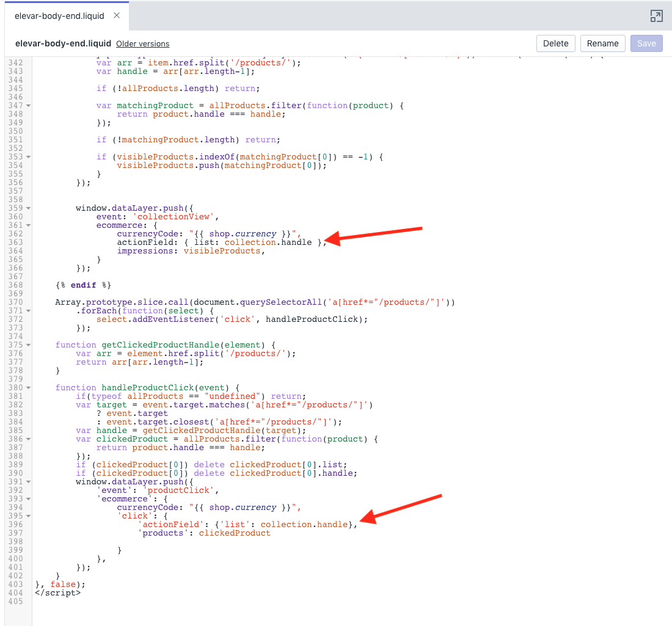Click the Save button
672x626 pixels.
646,43
